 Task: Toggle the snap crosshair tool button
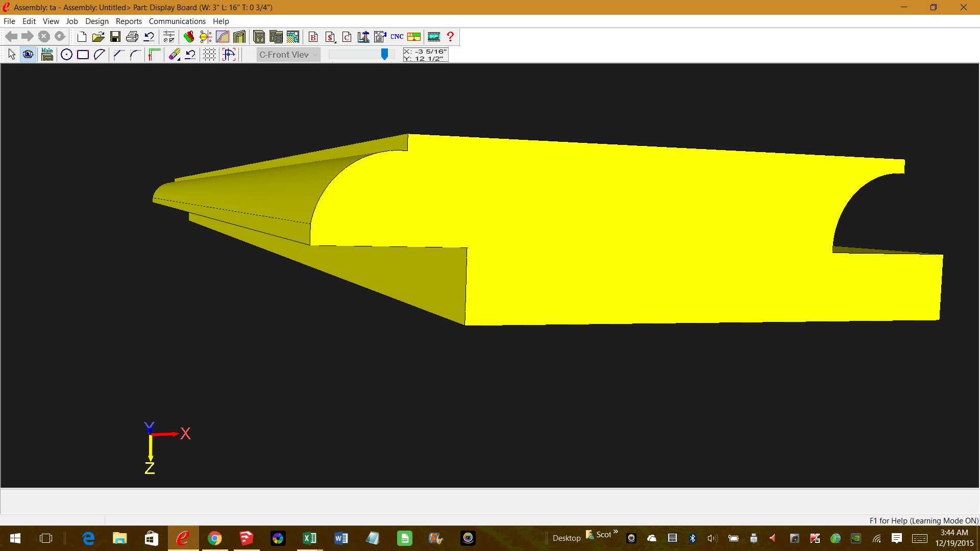pyautogui.click(x=229, y=55)
